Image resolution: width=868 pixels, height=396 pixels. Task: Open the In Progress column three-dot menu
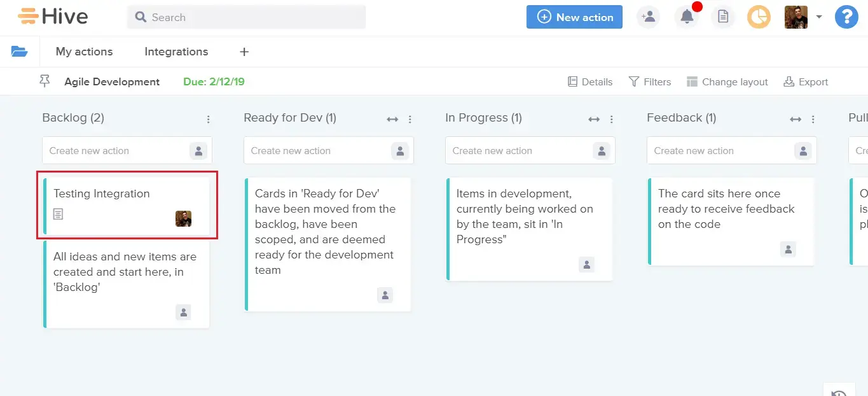click(x=612, y=119)
